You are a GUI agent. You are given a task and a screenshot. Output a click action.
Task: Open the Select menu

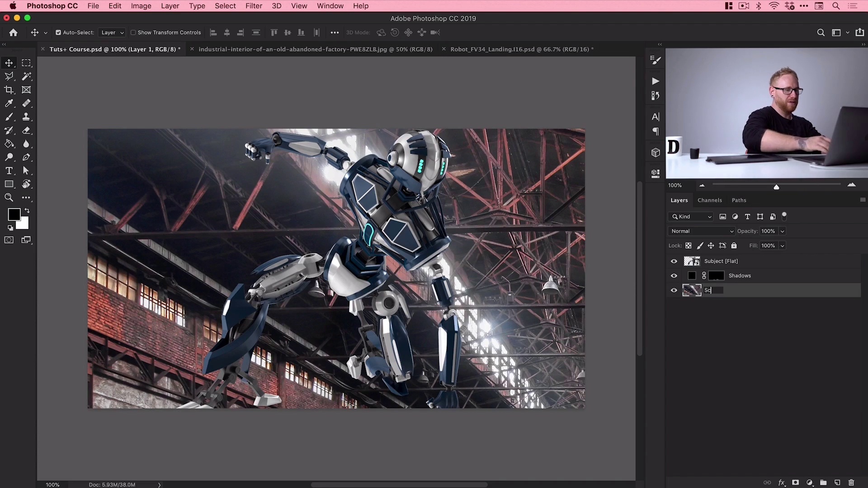tap(225, 5)
